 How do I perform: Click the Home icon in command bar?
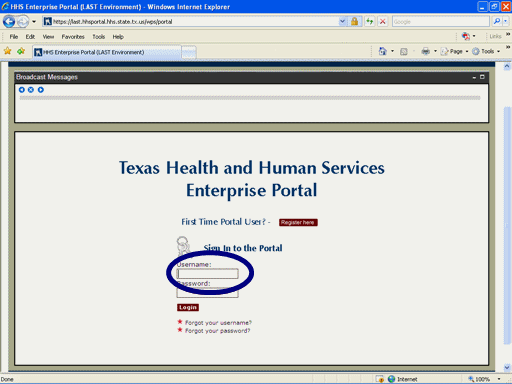point(383,51)
